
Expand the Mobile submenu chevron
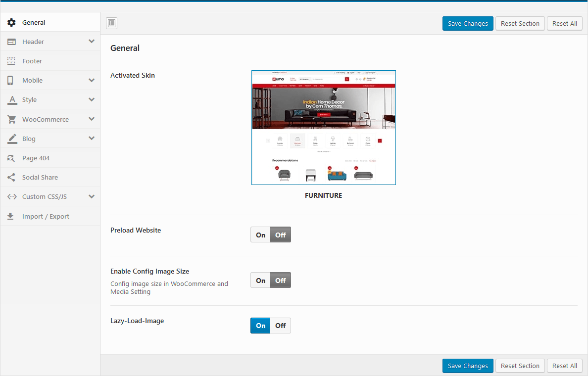(92, 80)
